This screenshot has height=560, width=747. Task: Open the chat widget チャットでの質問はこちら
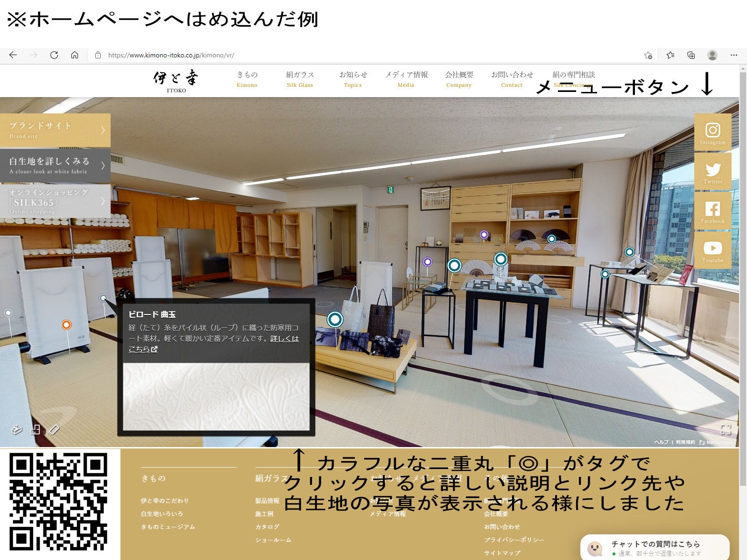click(x=655, y=547)
